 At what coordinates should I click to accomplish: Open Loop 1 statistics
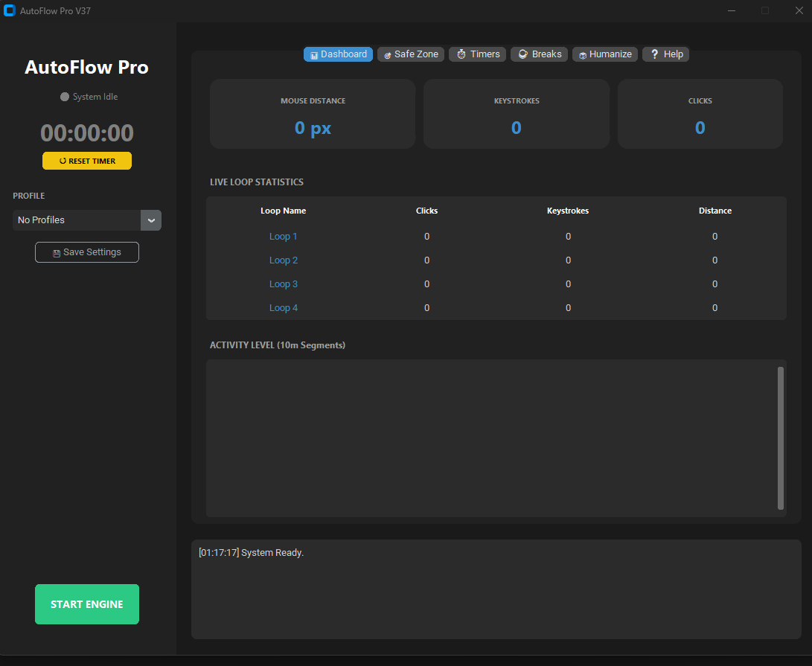[284, 236]
